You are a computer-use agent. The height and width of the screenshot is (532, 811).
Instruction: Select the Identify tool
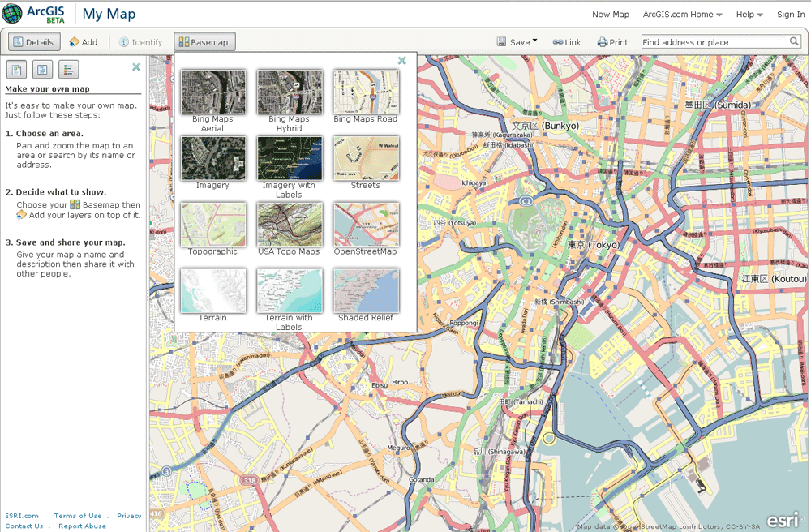tap(124, 41)
